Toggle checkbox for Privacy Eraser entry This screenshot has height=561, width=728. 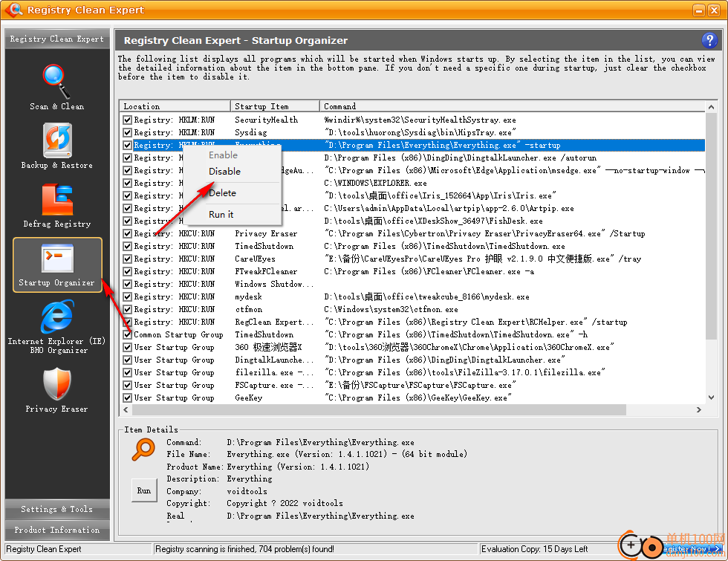(128, 233)
